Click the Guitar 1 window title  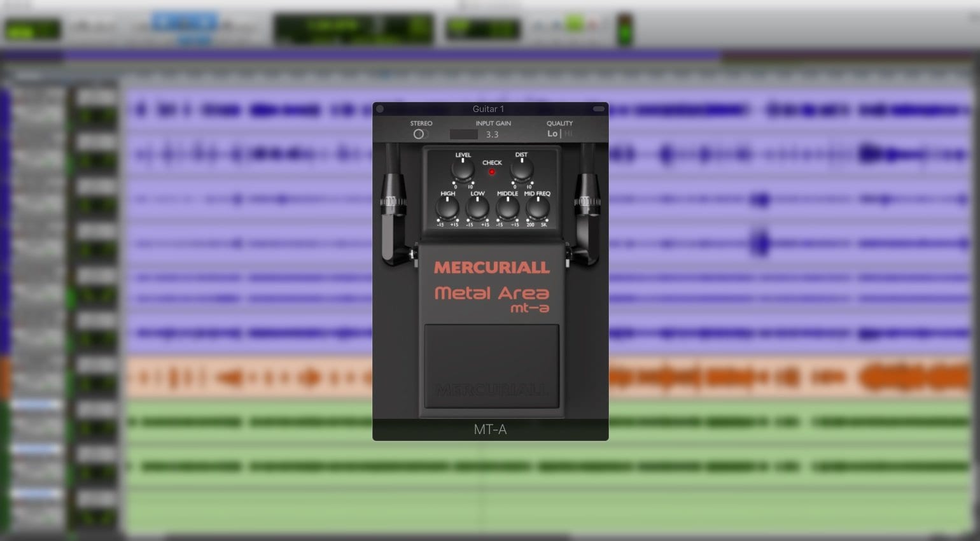click(x=488, y=109)
